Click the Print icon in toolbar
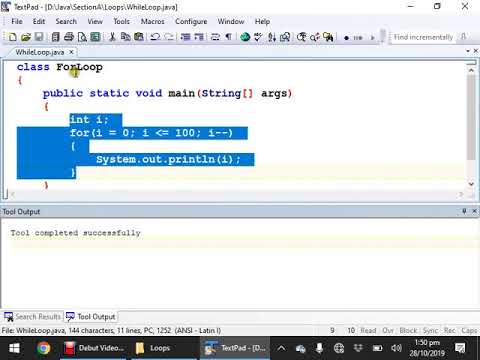This screenshot has height=360, width=480. pyautogui.click(x=69, y=37)
